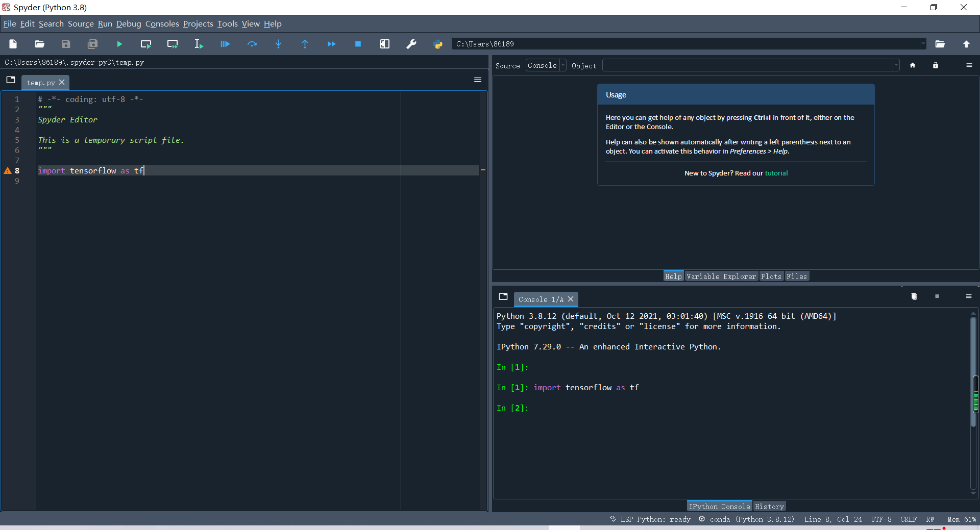This screenshot has width=980, height=530.
Task: Open Help pane options hamburger menu
Action: [x=969, y=65]
